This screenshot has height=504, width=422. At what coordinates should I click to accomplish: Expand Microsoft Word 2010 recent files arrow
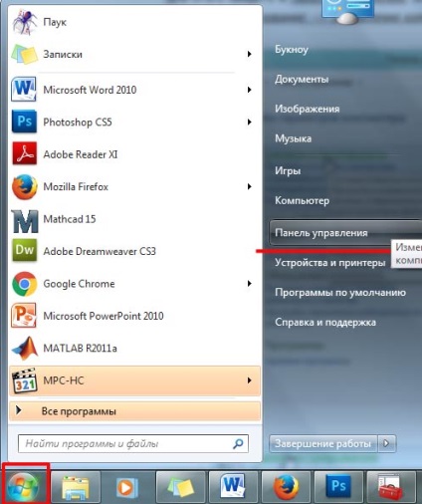(249, 90)
